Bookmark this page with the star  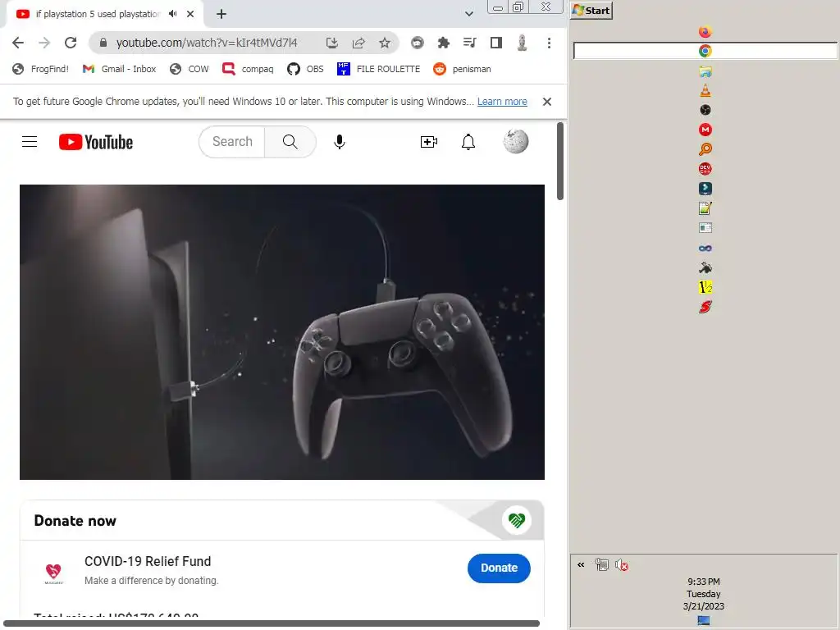[x=385, y=43]
